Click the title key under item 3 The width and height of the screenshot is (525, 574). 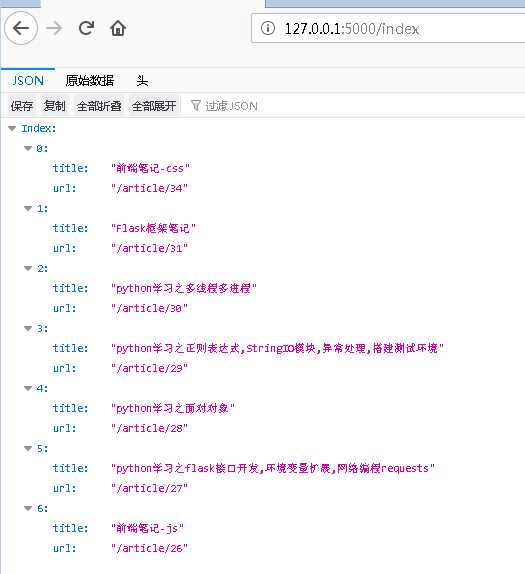coord(70,348)
